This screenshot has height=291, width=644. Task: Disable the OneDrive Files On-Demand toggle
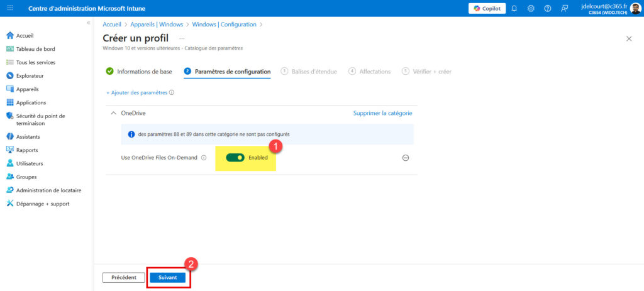(x=235, y=157)
